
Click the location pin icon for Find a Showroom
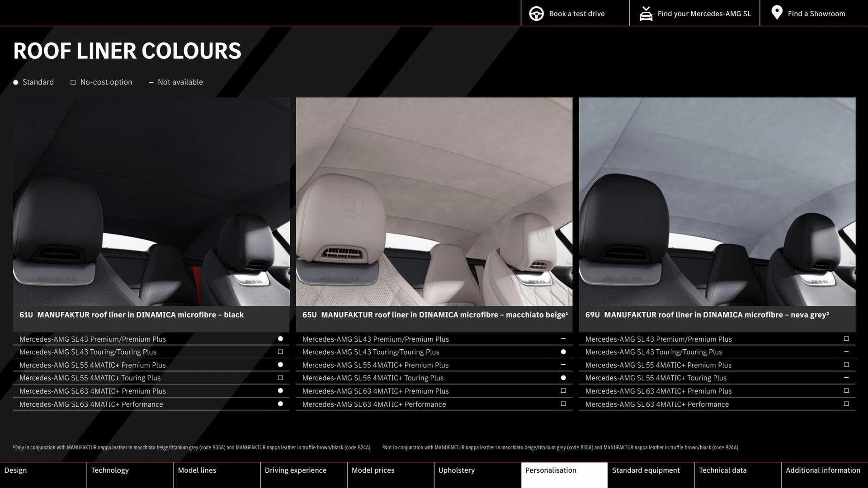click(x=776, y=13)
